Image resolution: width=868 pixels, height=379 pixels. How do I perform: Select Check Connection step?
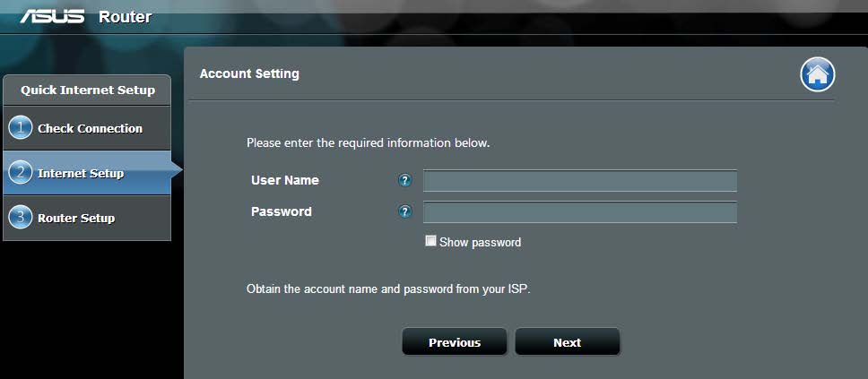click(87, 128)
